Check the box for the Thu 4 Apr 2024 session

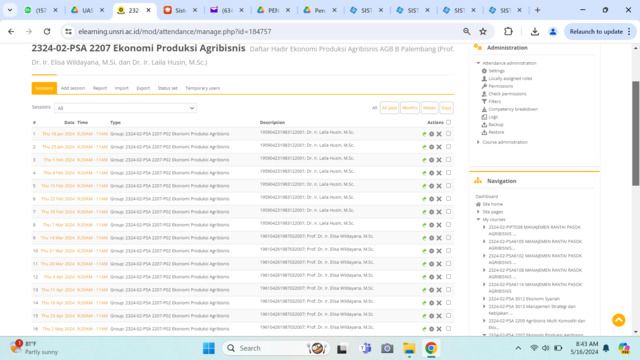point(449,277)
